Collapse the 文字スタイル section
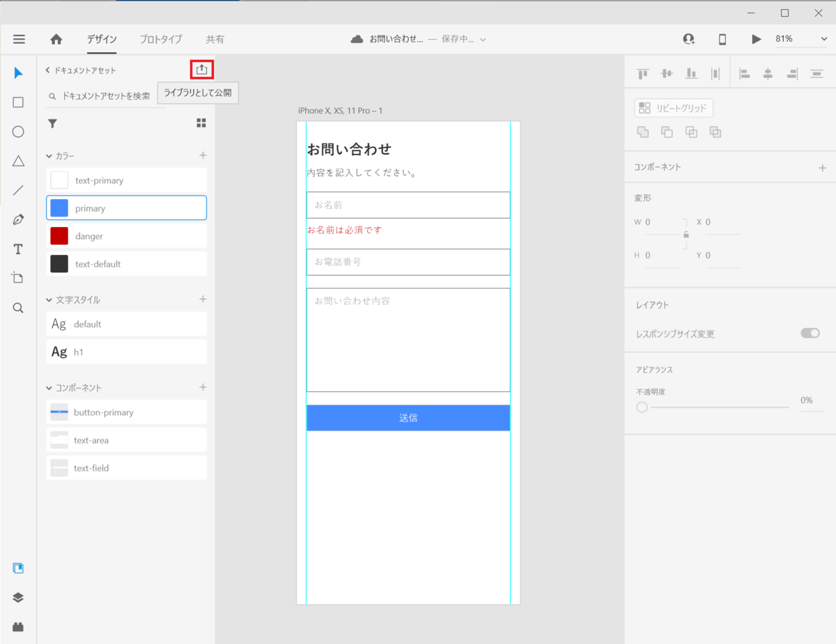Image resolution: width=836 pixels, height=644 pixels. (49, 300)
